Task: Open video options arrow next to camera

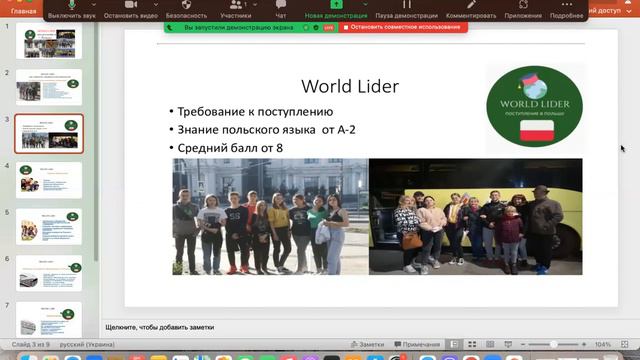Action: [x=156, y=4]
